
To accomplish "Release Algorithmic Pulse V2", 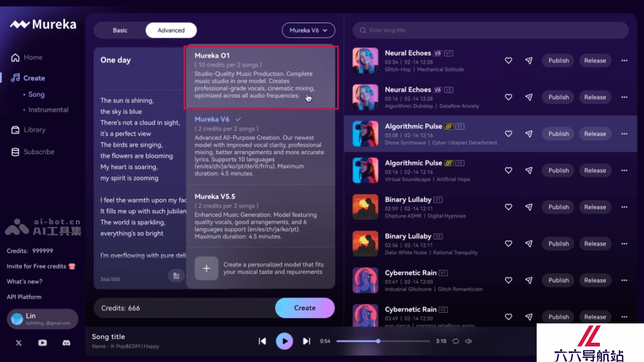I will coord(595,171).
